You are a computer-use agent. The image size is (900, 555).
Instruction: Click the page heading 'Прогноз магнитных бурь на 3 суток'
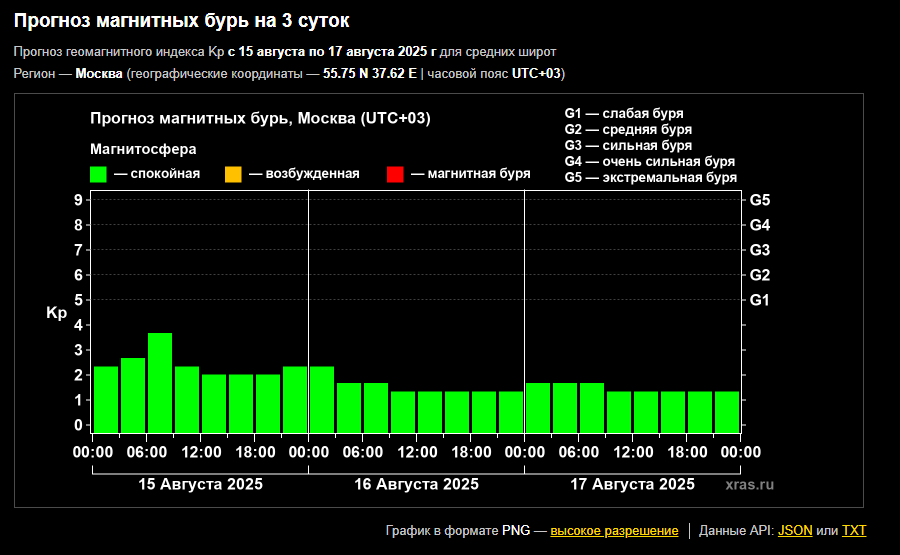182,20
